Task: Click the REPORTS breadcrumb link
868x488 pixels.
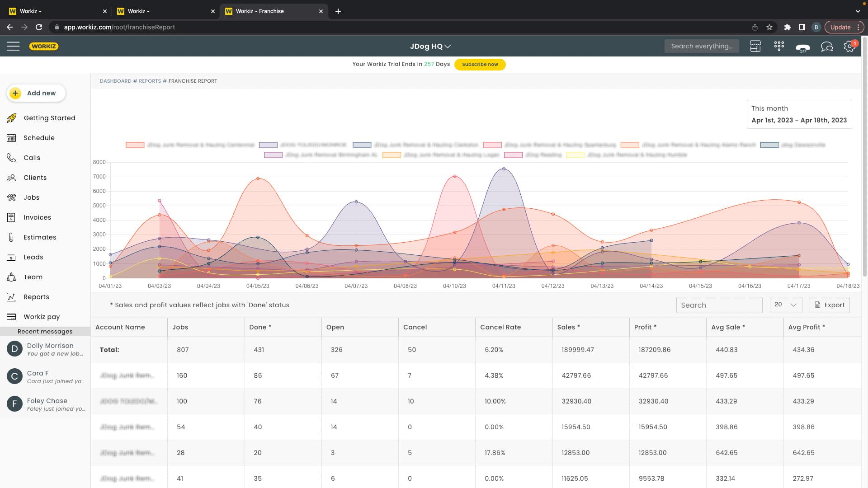Action: point(150,81)
